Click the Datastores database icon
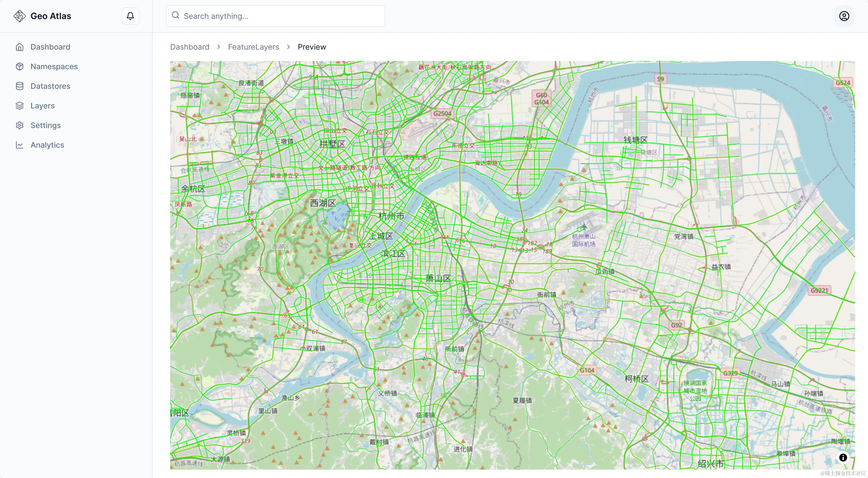 (20, 86)
